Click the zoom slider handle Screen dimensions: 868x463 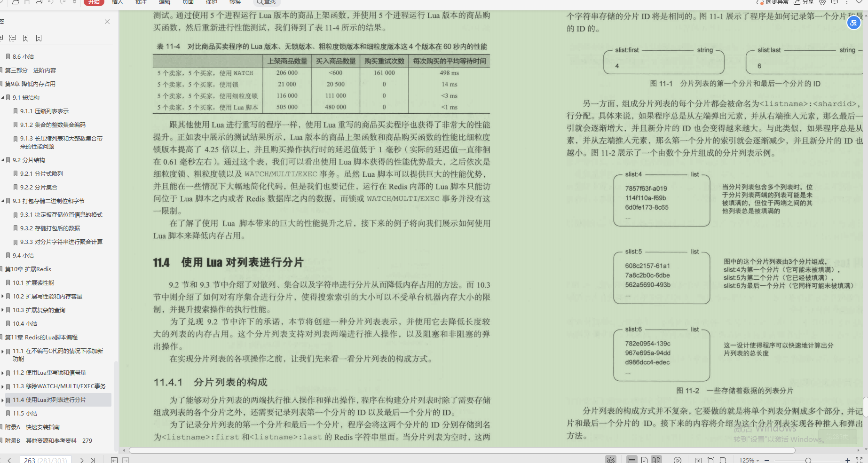(808, 460)
